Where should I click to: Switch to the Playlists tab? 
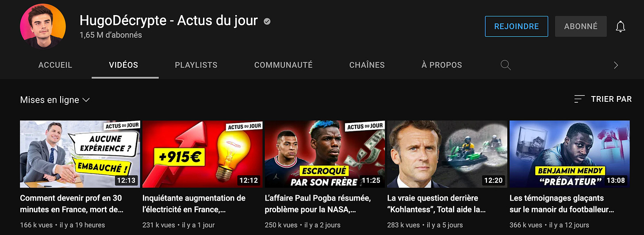(196, 65)
